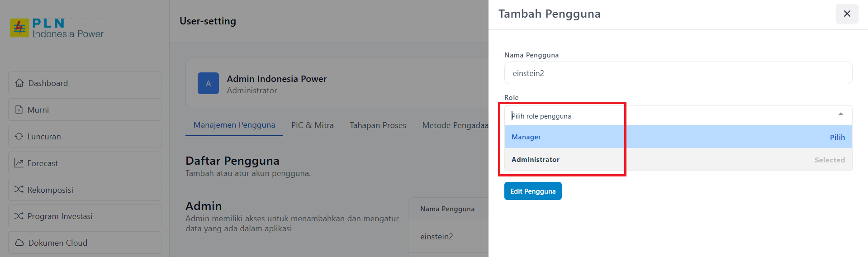Screen dimensions: 868x257
Task: Collapse the Role dropdown arrow
Action: click(840, 114)
